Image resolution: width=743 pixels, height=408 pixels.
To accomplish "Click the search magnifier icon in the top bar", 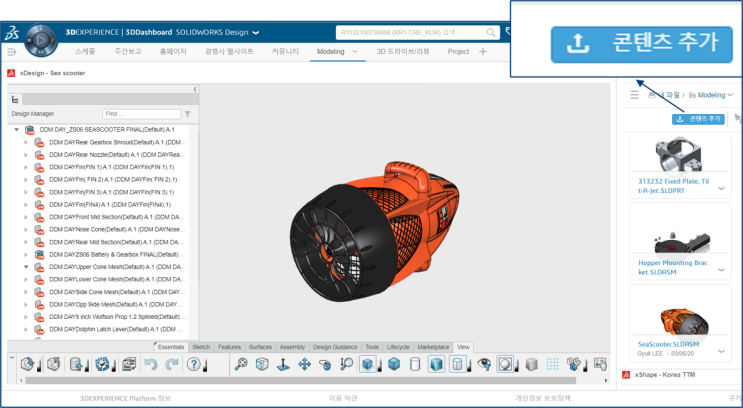I will point(491,33).
